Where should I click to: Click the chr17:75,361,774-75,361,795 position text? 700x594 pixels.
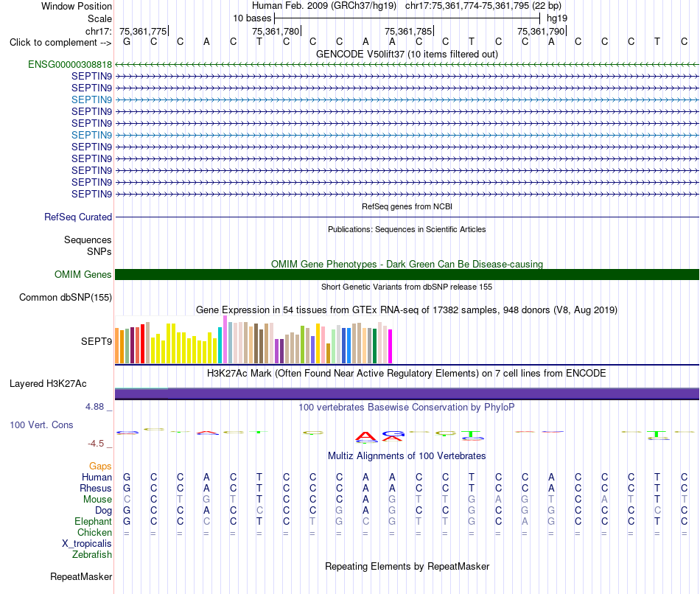[x=483, y=6]
